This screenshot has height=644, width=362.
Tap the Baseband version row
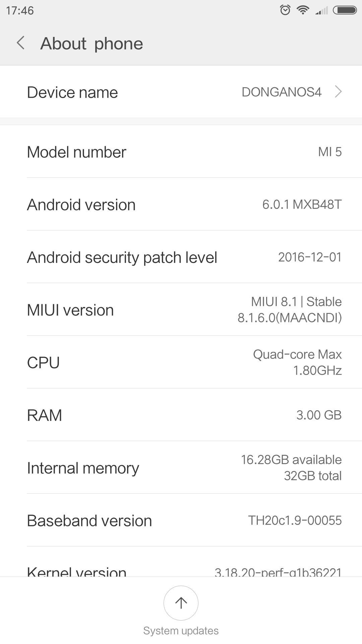point(181,520)
